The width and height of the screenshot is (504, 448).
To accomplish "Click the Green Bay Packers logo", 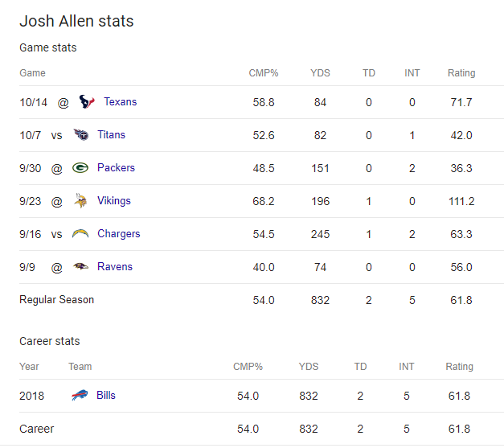I will pos(80,167).
